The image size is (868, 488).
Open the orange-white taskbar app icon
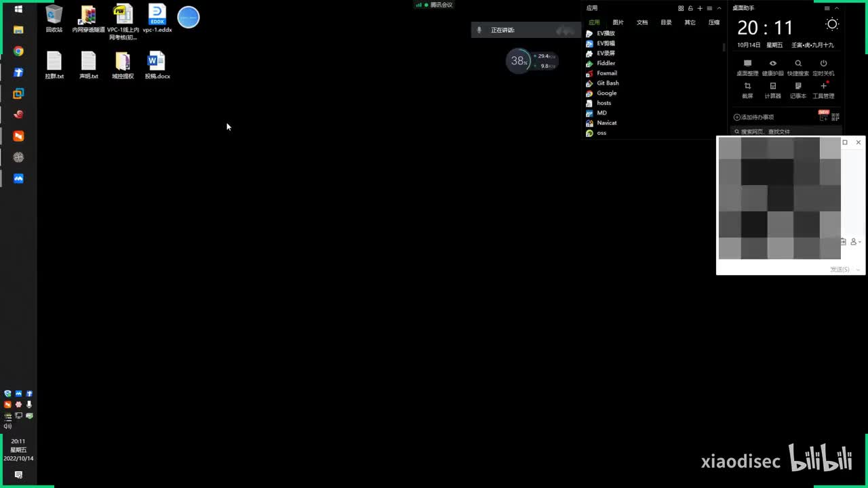point(18,136)
